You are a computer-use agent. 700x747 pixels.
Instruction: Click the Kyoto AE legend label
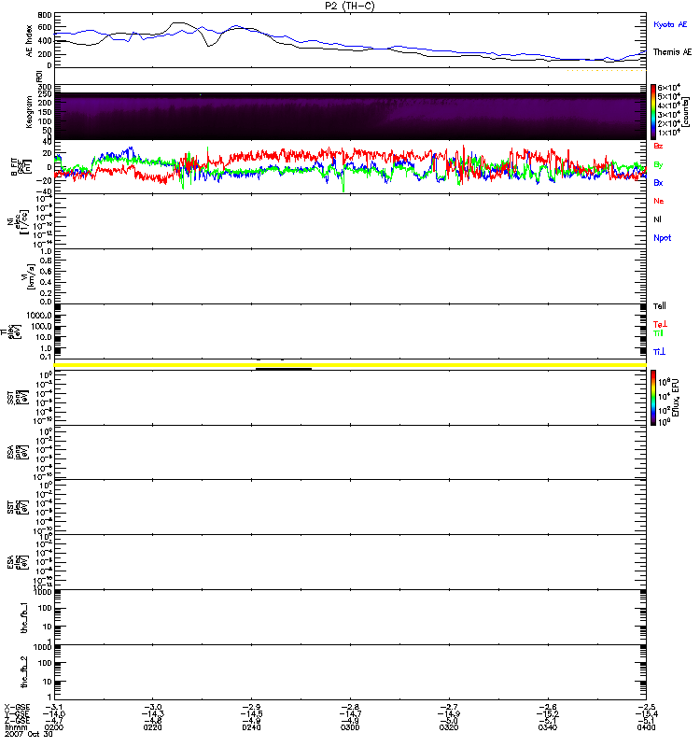click(x=670, y=23)
